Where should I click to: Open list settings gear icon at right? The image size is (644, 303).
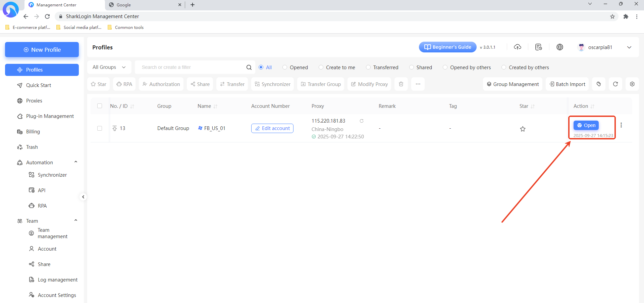(x=632, y=84)
